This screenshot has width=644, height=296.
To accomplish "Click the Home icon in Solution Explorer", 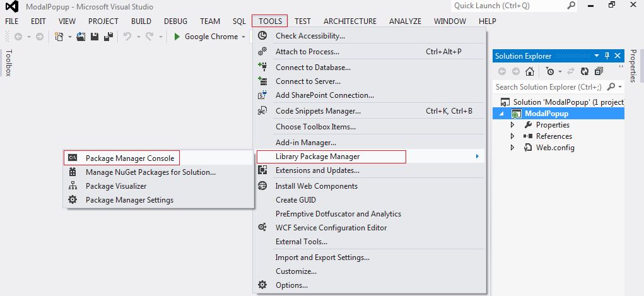I will pos(530,71).
